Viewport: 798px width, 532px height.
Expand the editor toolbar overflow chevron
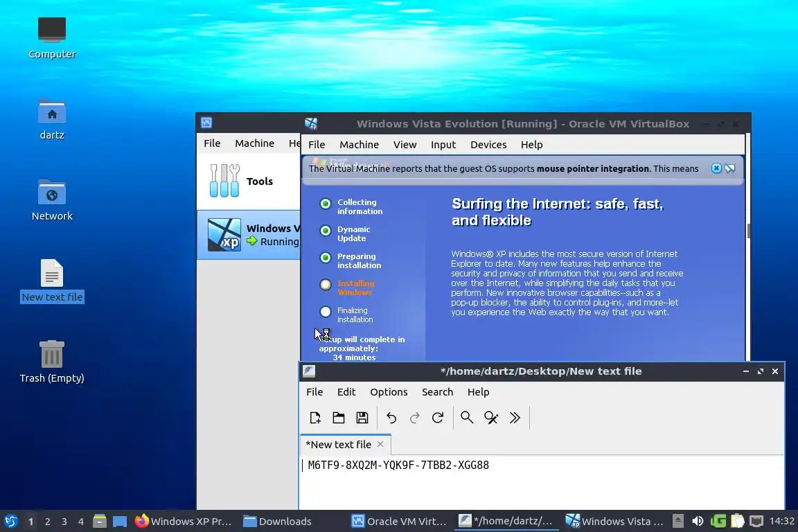515,418
